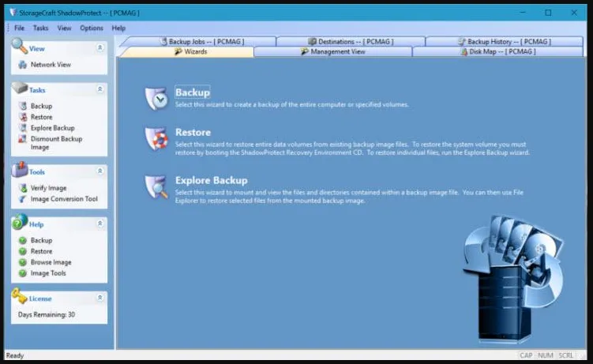Collapse the Tasks sidebar panel

pyautogui.click(x=99, y=89)
